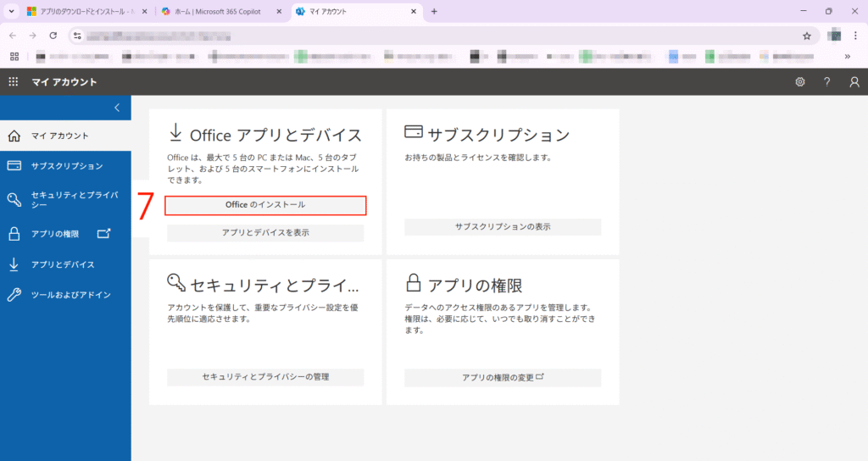Click site information icon in address bar
The height and width of the screenshot is (461, 868).
[x=77, y=36]
